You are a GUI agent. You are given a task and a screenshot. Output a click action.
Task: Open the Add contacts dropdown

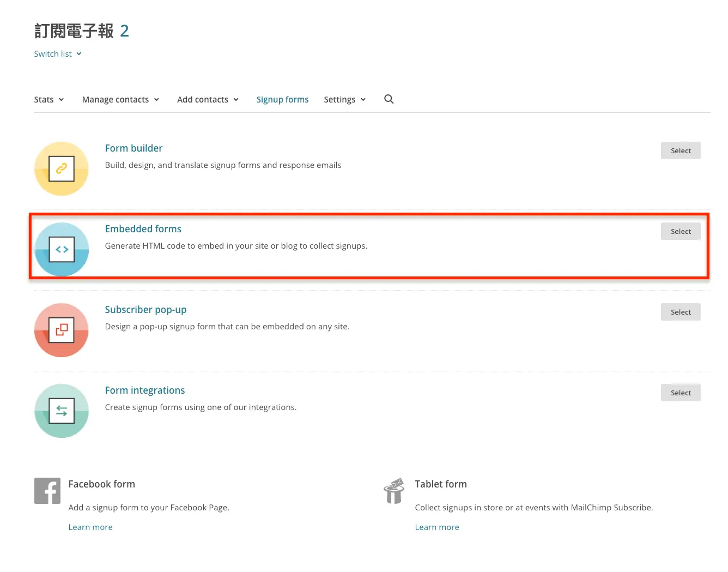click(208, 99)
